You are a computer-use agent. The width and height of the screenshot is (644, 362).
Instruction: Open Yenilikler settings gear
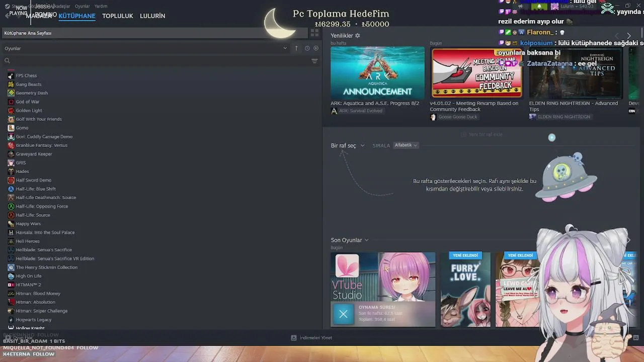tap(358, 36)
